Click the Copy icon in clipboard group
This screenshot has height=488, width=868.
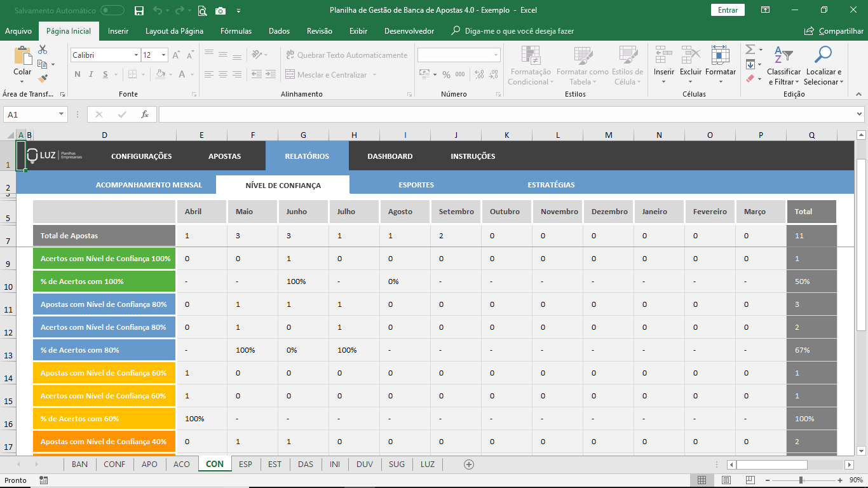42,64
